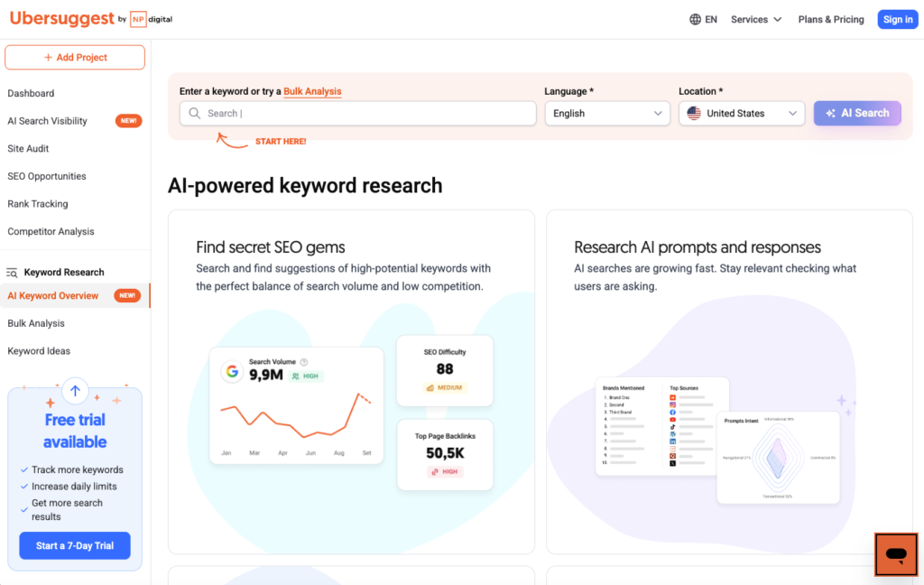Image resolution: width=924 pixels, height=585 pixels.
Task: Expand the United States location dropdown
Action: pyautogui.click(x=741, y=113)
